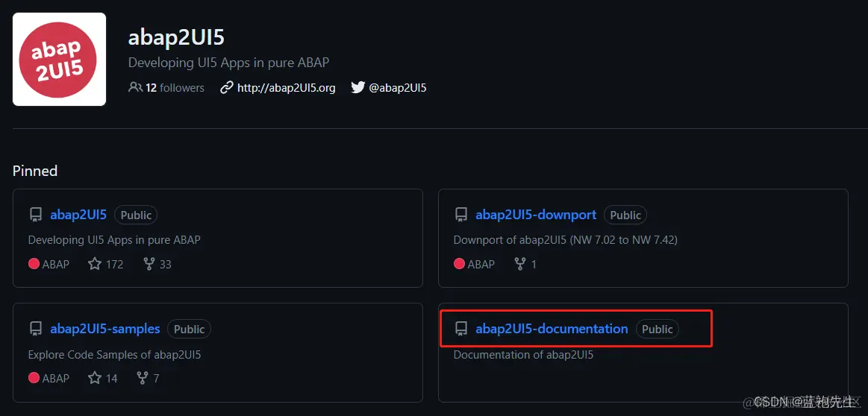
Task: Click the abap2UI5 organization avatar logo
Action: click(x=59, y=59)
